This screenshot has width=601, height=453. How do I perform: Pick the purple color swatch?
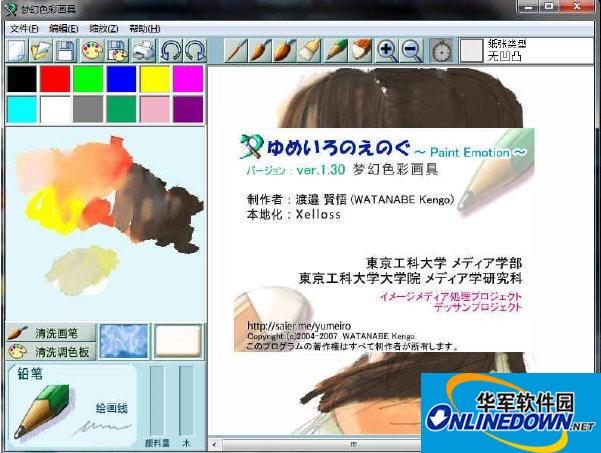tap(188, 109)
